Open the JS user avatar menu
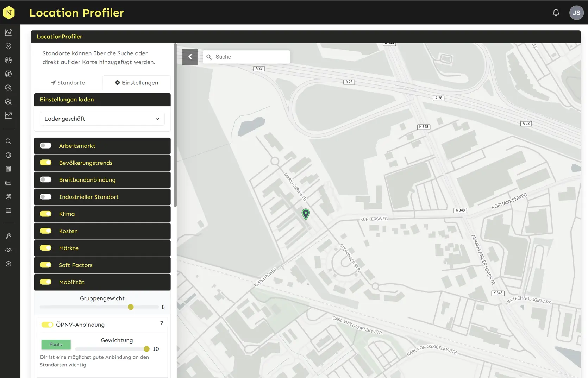This screenshot has width=588, height=378. 576,13
